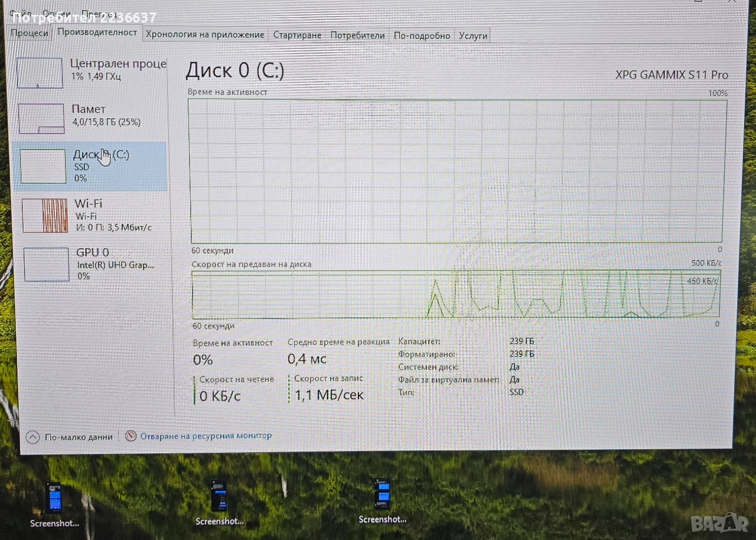
Task: Open the Хронология на приложение tab
Action: coord(205,35)
